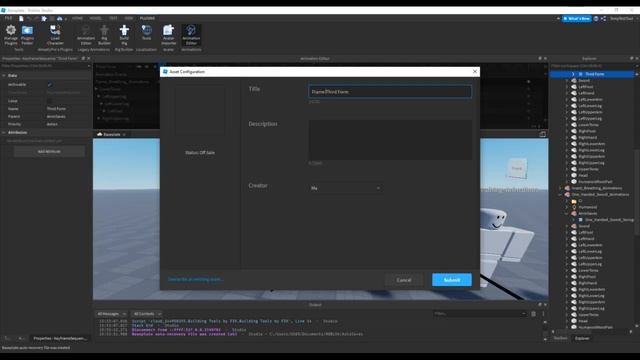Viewport: 640px width, 360px height.
Task: Open the All Messages dropdown in Output
Action: tap(111, 314)
